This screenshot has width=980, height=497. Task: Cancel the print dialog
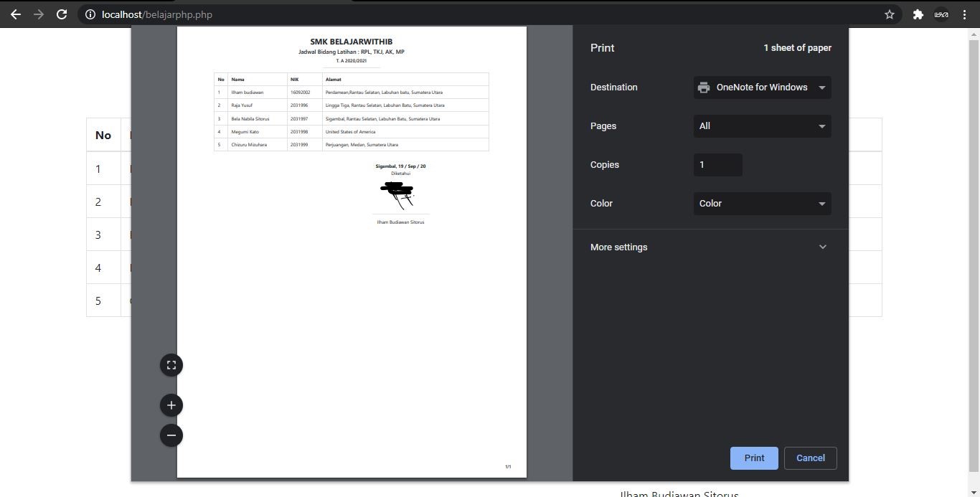click(811, 458)
